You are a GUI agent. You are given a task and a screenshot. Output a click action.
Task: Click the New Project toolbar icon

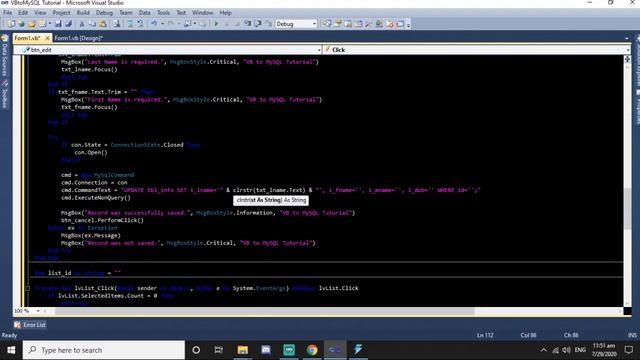pos(11,24)
